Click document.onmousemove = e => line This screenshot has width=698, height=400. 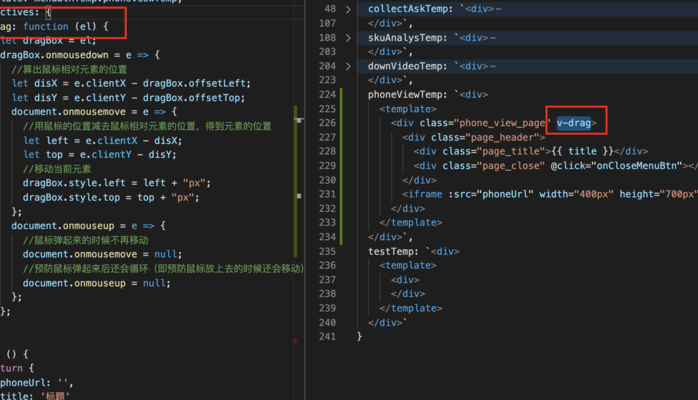pos(94,112)
